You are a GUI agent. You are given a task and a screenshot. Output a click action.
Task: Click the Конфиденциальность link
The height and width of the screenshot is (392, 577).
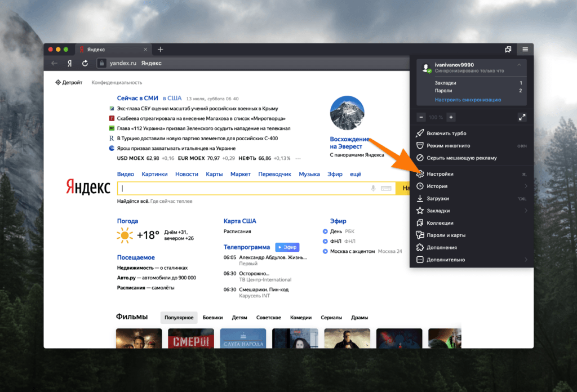pos(117,82)
